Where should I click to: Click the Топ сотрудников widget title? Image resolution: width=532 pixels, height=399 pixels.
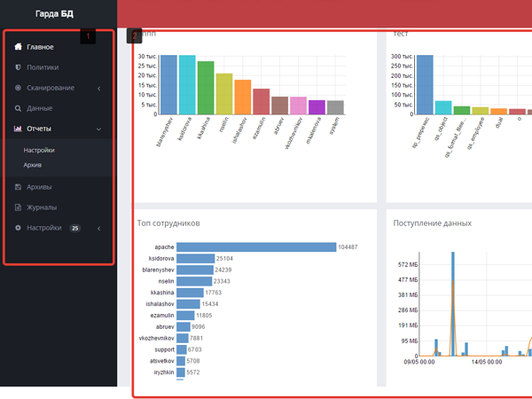168,223
